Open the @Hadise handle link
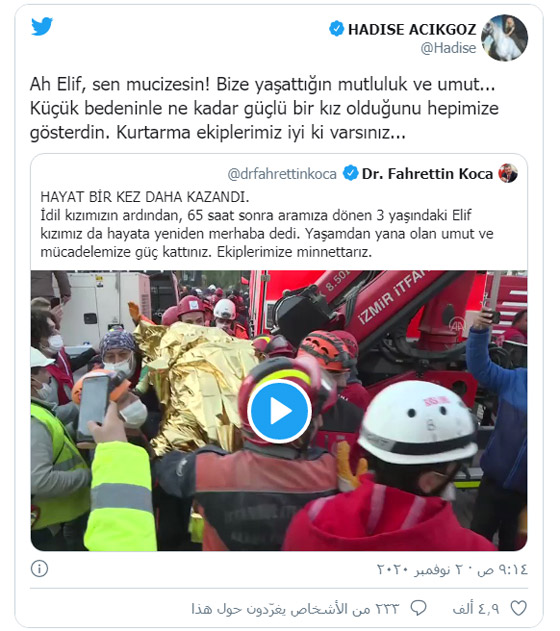This screenshot has width=560, height=631. pos(448,48)
